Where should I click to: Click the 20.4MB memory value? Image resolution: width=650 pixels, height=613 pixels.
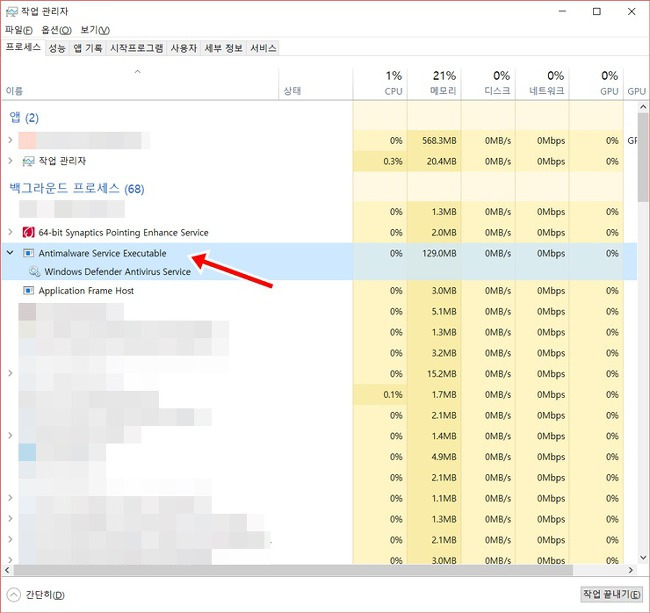[x=442, y=161]
